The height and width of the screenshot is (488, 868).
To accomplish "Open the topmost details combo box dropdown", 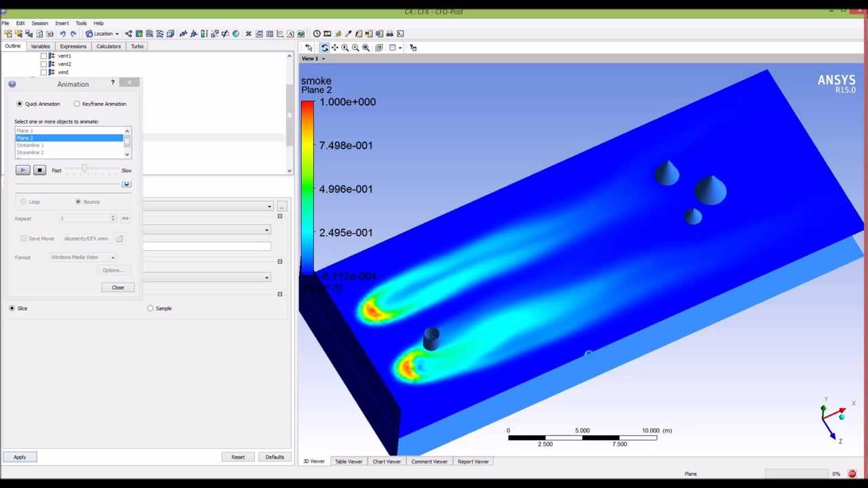I will (x=269, y=206).
